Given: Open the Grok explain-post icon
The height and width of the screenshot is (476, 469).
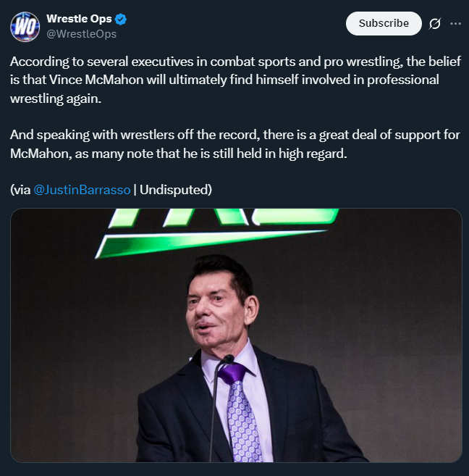Looking at the screenshot, I should [x=434, y=23].
